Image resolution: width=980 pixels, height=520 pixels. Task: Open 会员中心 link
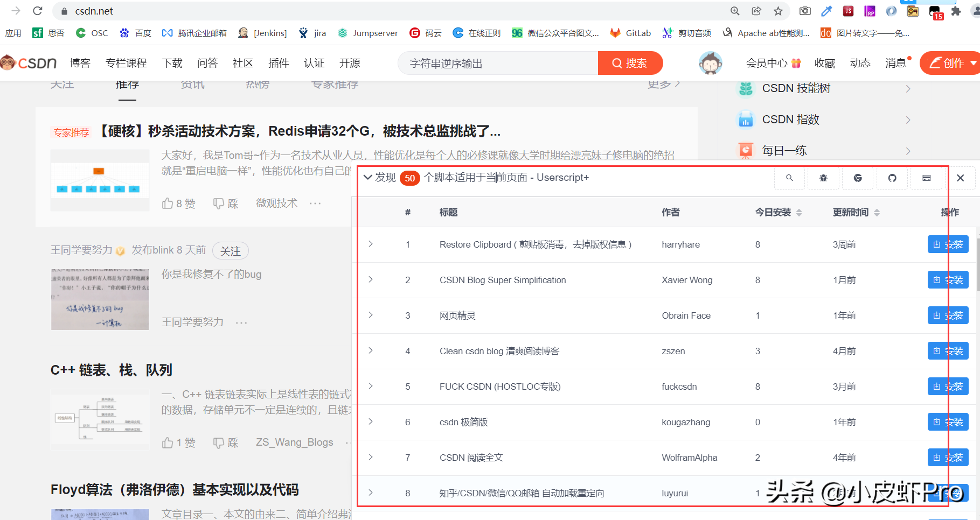click(x=774, y=63)
